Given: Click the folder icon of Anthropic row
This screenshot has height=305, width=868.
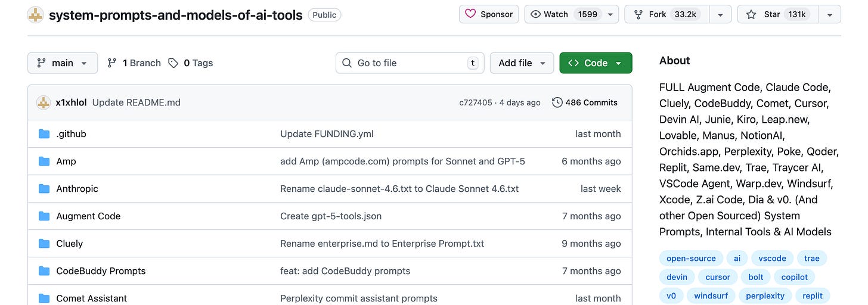Looking at the screenshot, I should coord(44,188).
